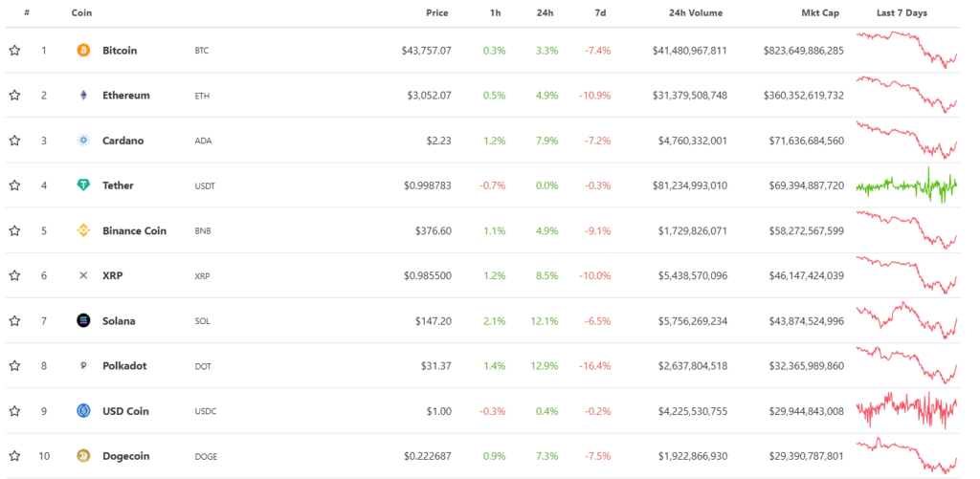Click the USD Coin logo icon
Viewport: 980px width, 479px height.
[83, 411]
